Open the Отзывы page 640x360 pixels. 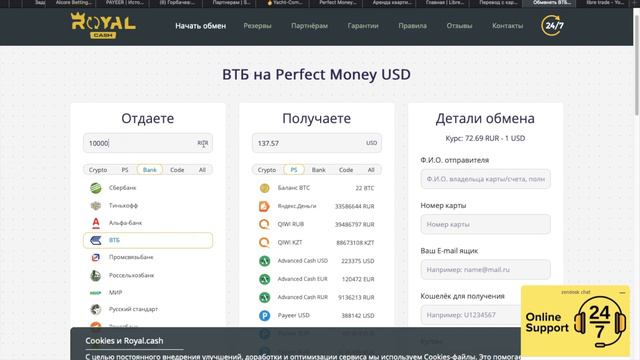(x=459, y=26)
